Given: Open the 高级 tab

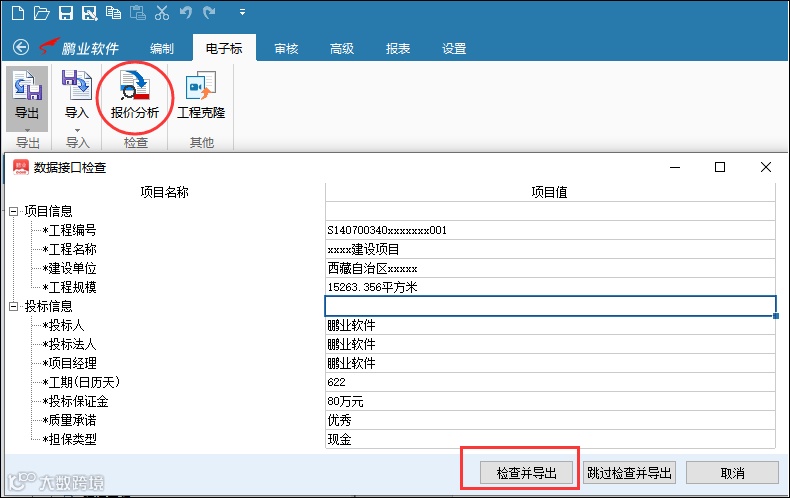Looking at the screenshot, I should 342,48.
